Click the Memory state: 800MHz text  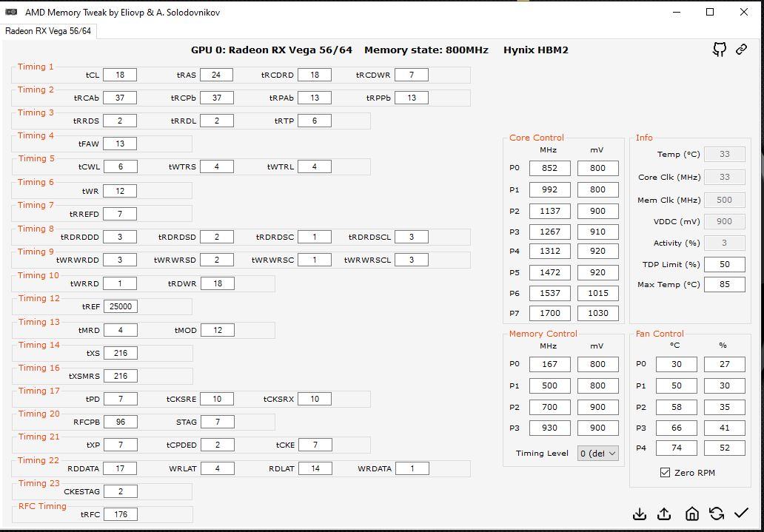point(426,50)
